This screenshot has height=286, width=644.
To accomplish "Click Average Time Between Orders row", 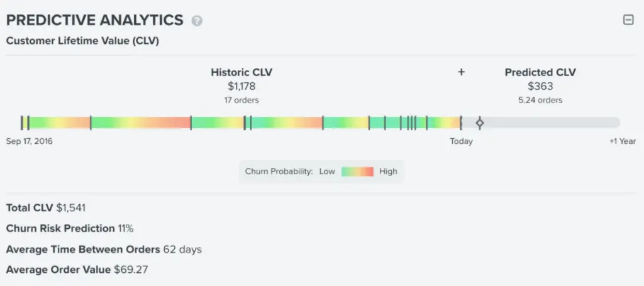I will [104, 250].
